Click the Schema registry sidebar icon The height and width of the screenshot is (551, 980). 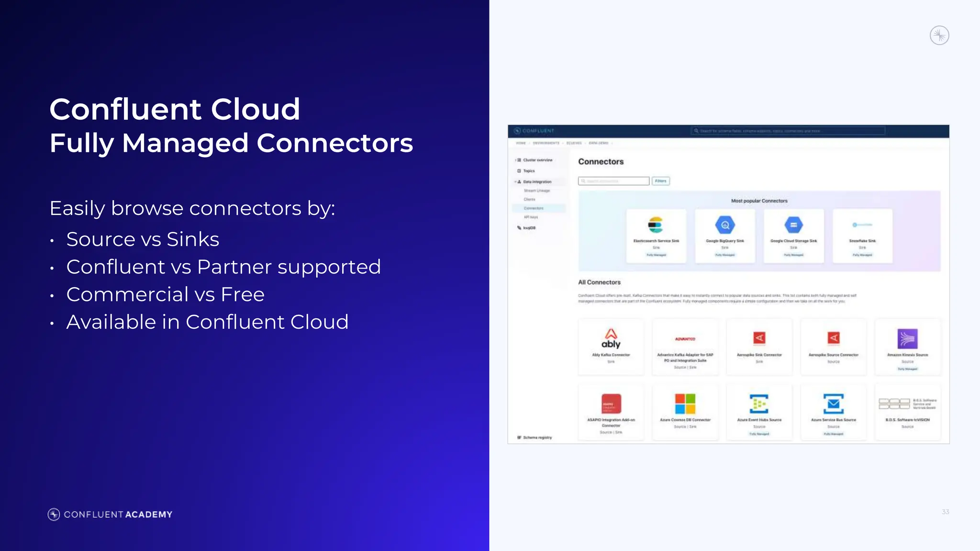(x=519, y=438)
